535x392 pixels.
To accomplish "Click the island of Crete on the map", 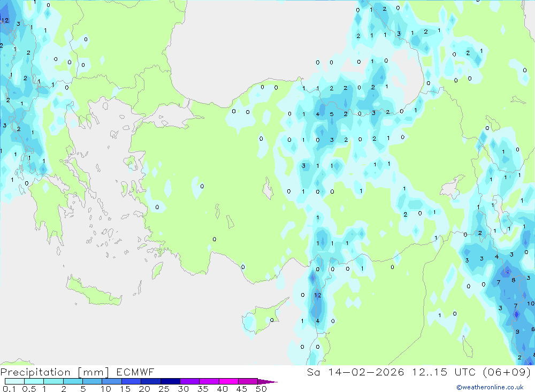I will click(94, 291).
